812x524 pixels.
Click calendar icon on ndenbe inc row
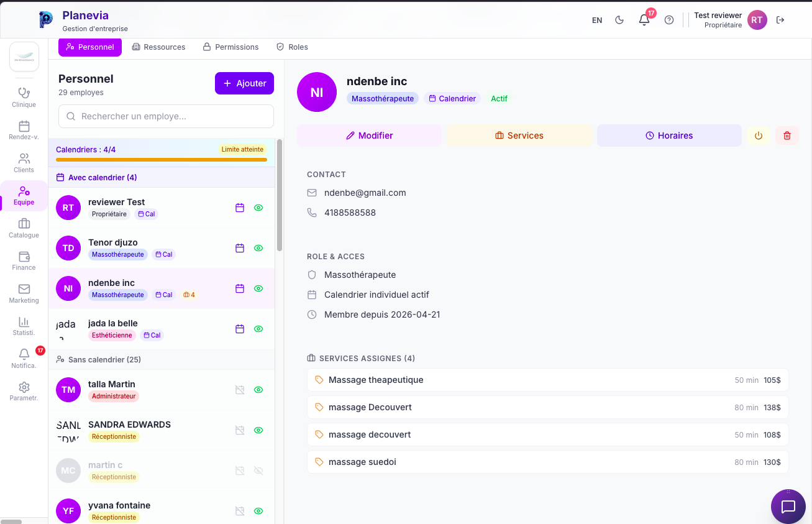240,288
